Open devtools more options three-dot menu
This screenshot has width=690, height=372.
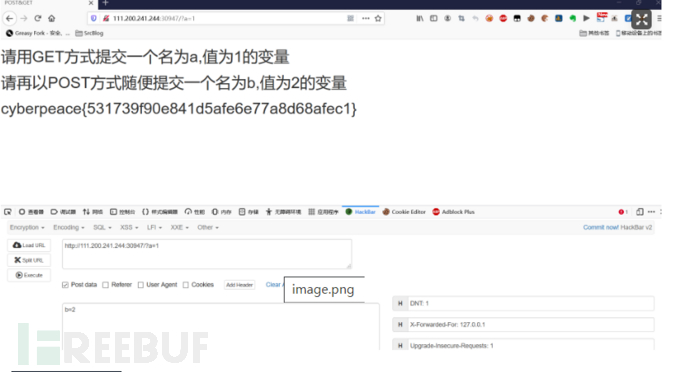coord(651,212)
